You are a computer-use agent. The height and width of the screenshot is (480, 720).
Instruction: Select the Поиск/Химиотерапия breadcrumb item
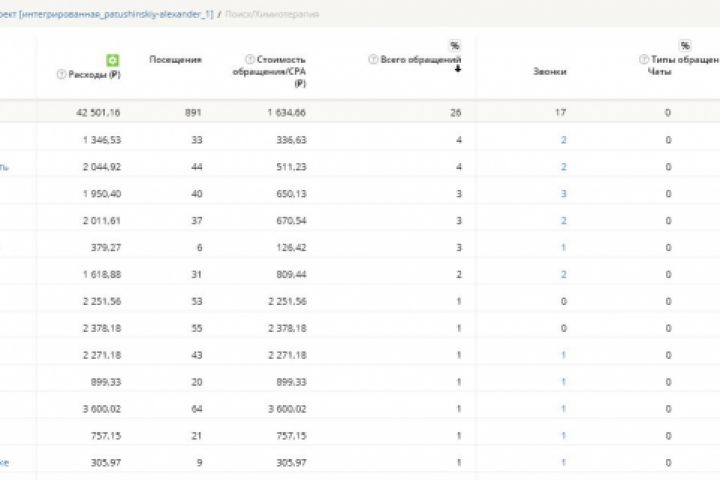coord(272,14)
